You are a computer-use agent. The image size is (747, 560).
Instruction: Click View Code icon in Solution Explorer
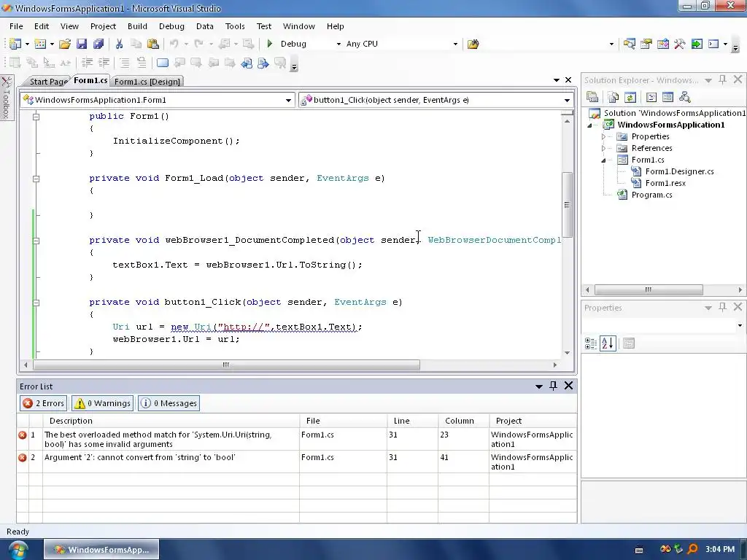[x=651, y=97]
